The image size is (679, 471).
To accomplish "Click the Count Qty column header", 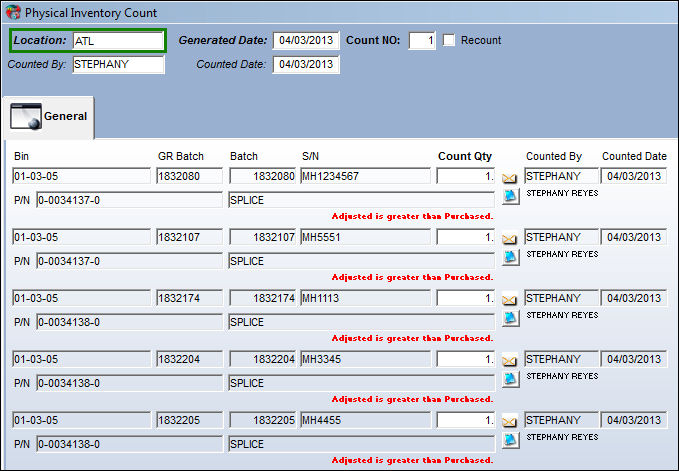I will [x=465, y=156].
